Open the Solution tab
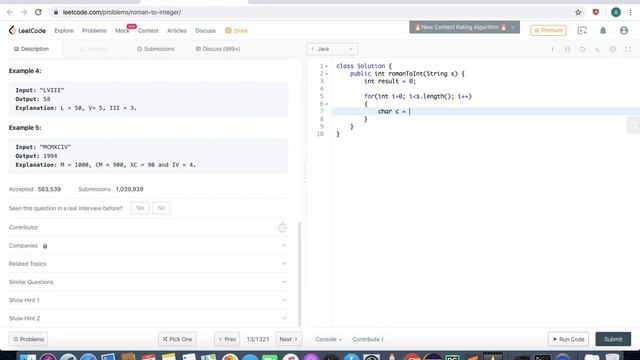The width and height of the screenshot is (640, 360). (93, 49)
